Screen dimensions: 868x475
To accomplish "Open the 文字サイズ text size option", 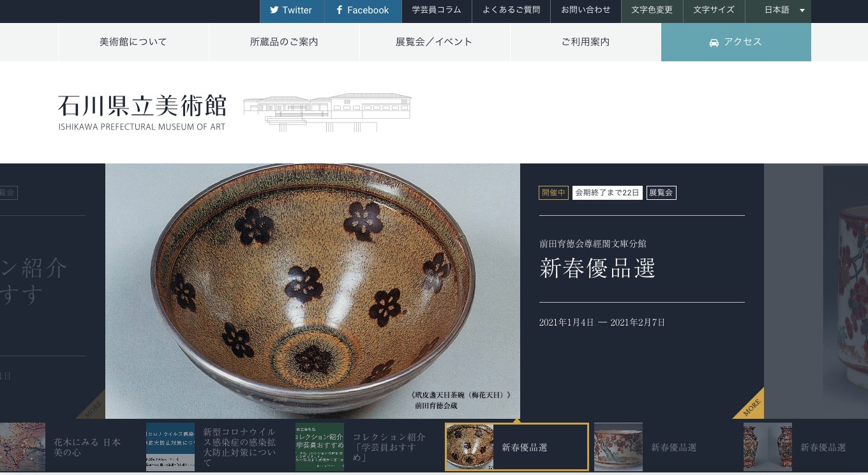I will pyautogui.click(x=714, y=10).
